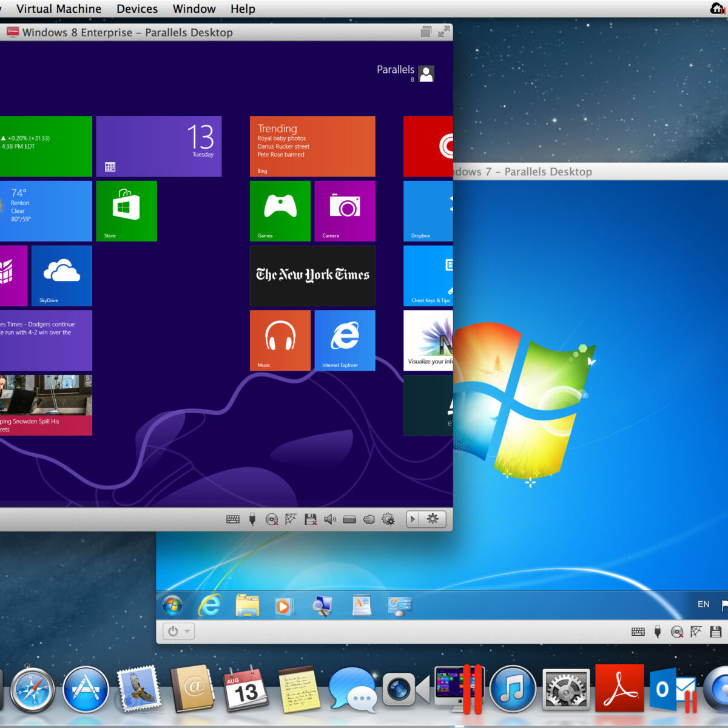Click the USB plug icon in Windows 7 window
Viewport: 728px width, 728px height.
658,632
